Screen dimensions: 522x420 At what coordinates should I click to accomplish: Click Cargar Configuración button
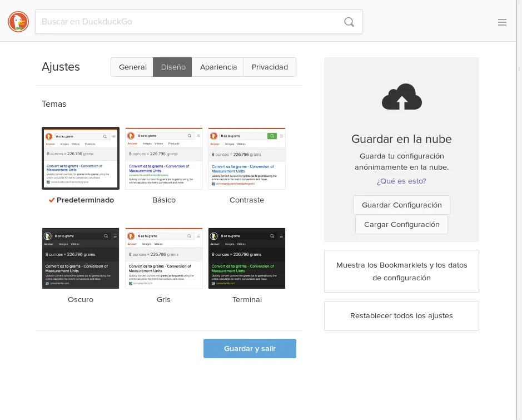(401, 225)
